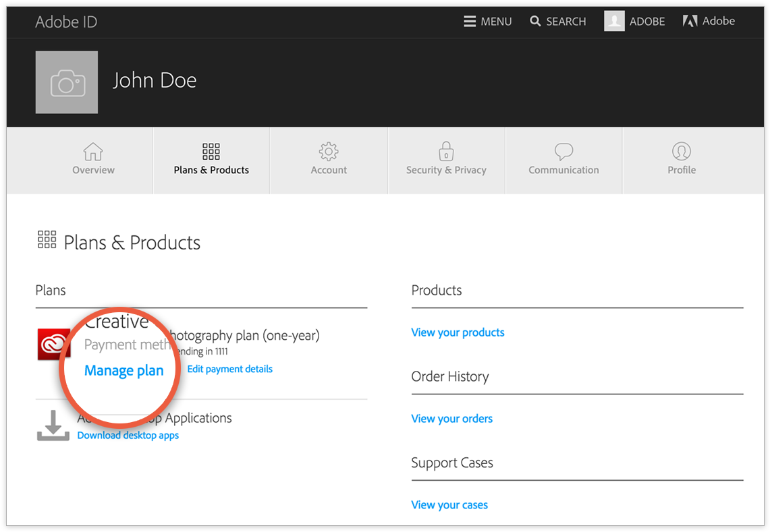770x532 pixels.
Task: Click the SEARCH magnifier icon
Action: (535, 21)
